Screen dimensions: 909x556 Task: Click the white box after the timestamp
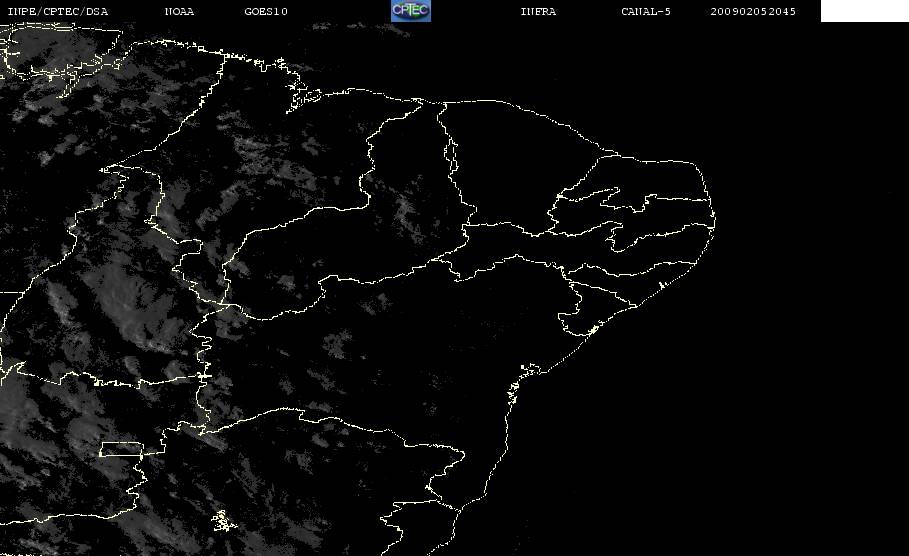pyautogui.click(x=864, y=11)
